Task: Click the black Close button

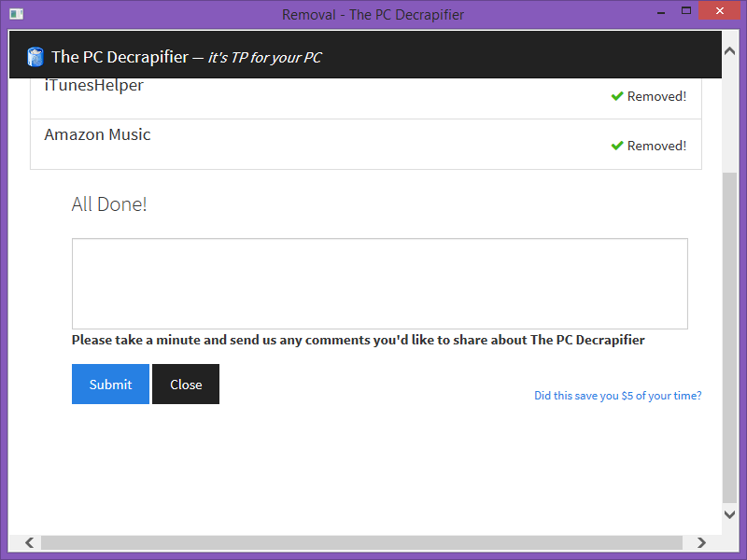Action: point(186,385)
